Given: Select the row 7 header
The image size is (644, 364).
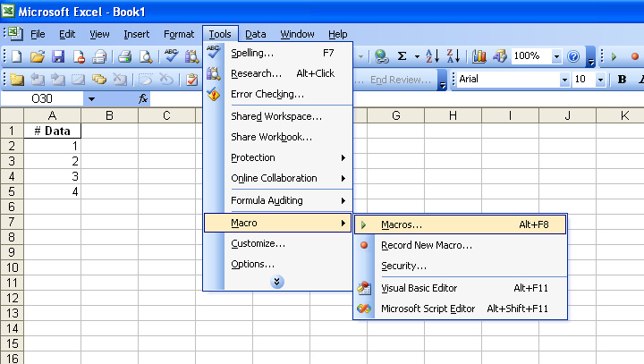Looking at the screenshot, I should (x=12, y=223).
